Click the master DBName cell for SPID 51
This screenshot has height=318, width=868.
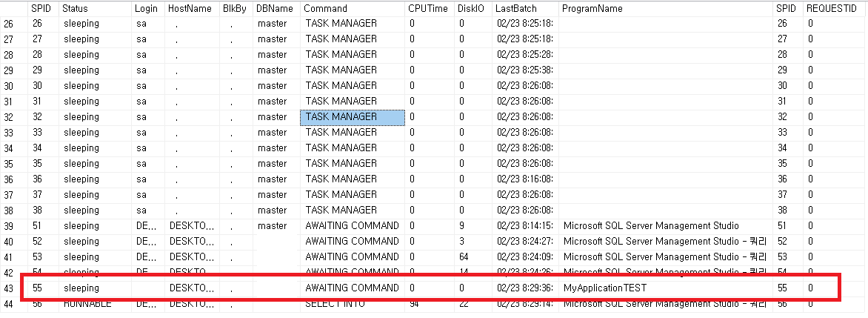click(x=276, y=226)
